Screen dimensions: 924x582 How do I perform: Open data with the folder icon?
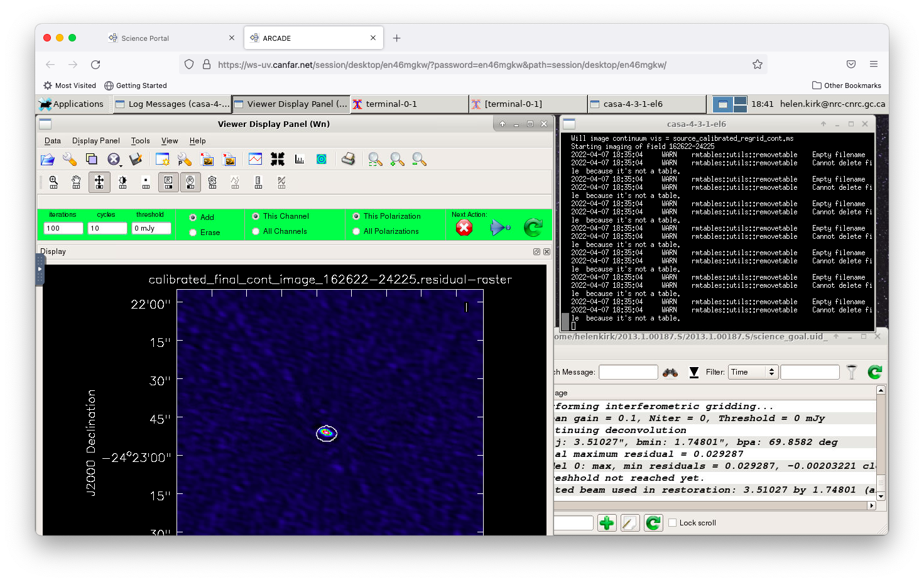[48, 160]
